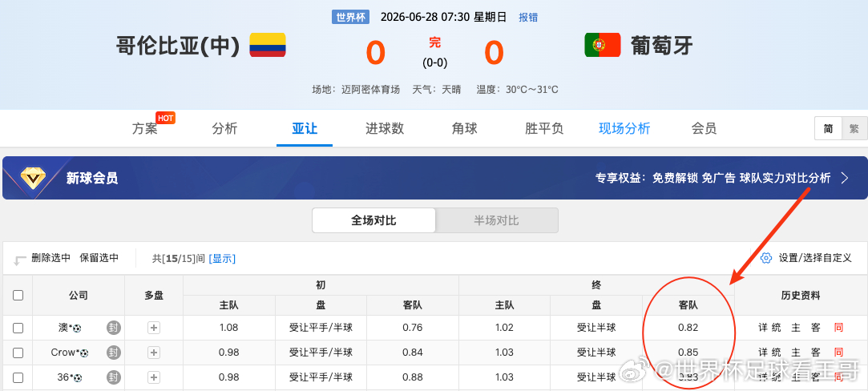This screenshot has width=868, height=391.
Task: Expand multi-handicap plus for 36* row
Action: click(x=154, y=377)
